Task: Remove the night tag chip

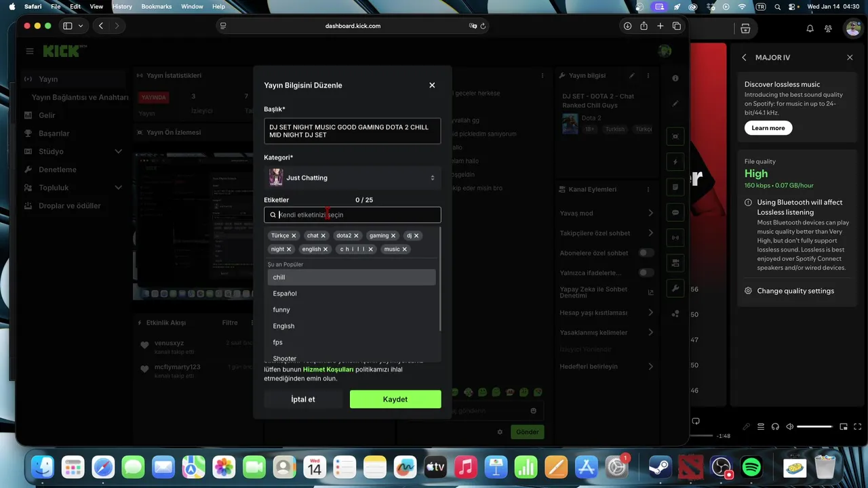Action: [289, 249]
